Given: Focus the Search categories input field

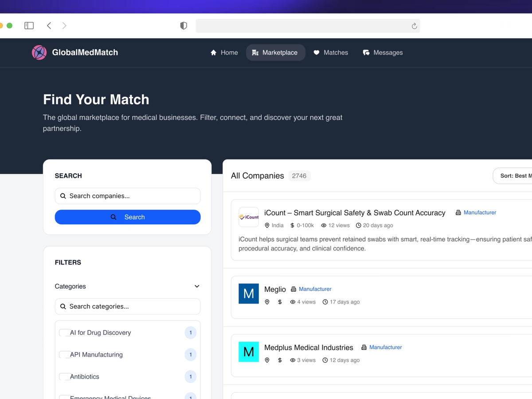Looking at the screenshot, I should click(x=128, y=306).
